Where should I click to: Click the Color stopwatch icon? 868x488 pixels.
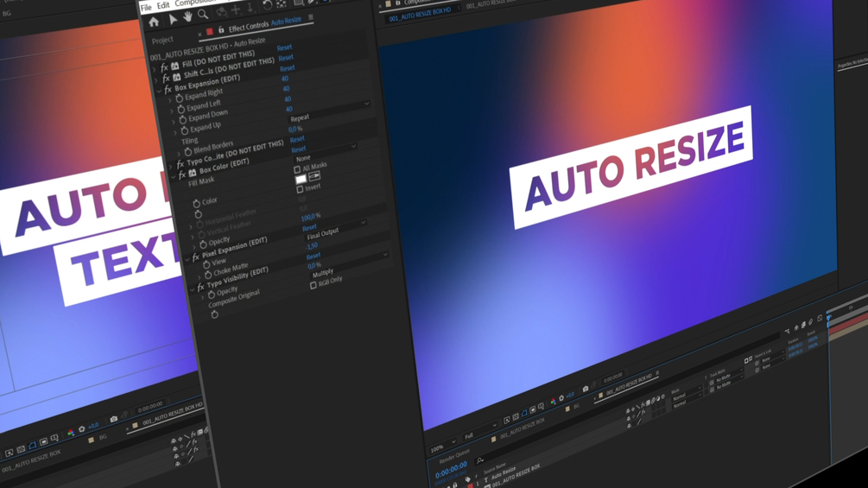pos(197,204)
